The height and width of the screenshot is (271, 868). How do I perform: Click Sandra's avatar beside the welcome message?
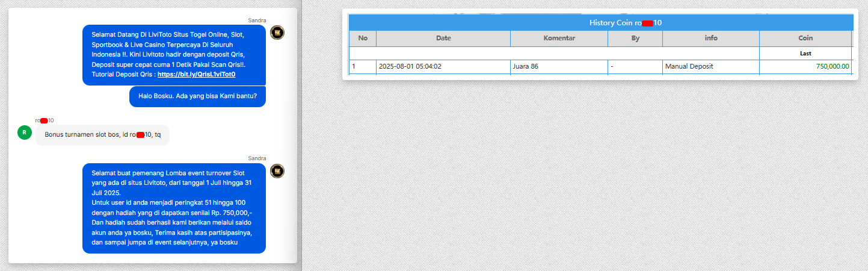(x=277, y=33)
